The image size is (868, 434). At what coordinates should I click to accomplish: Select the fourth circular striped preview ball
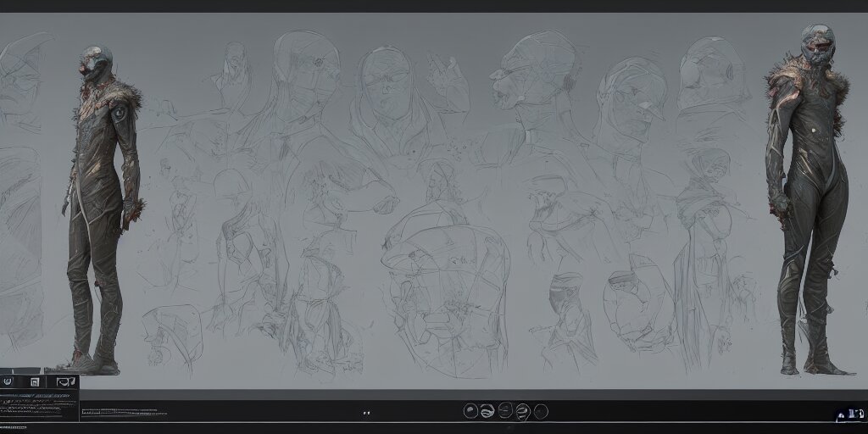tap(522, 411)
